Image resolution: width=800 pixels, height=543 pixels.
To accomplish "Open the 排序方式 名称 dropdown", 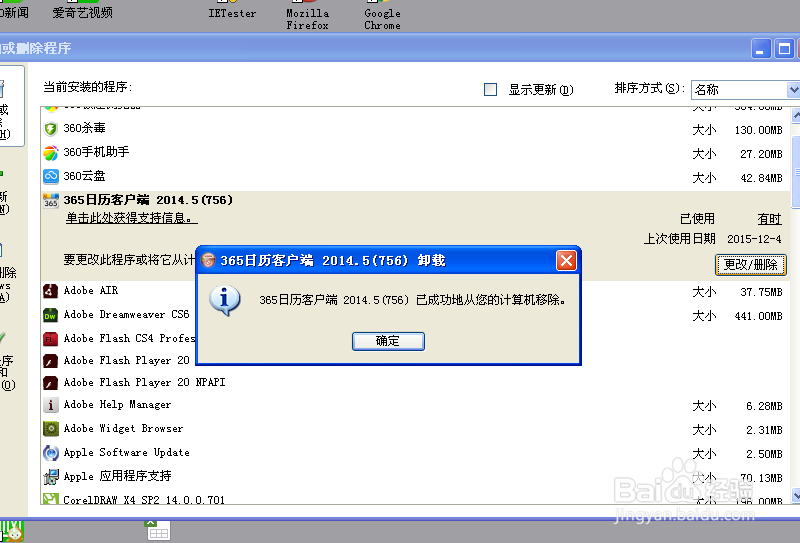I will pyautogui.click(x=793, y=90).
